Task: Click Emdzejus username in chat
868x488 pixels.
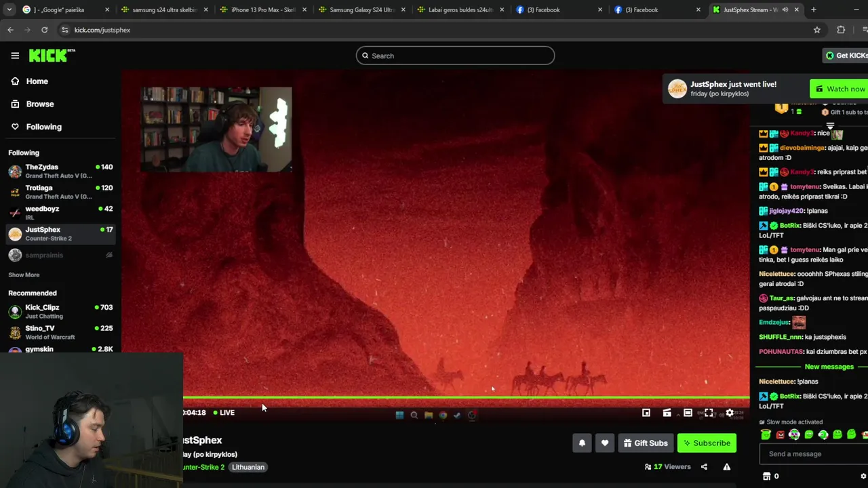Action: 774,323
